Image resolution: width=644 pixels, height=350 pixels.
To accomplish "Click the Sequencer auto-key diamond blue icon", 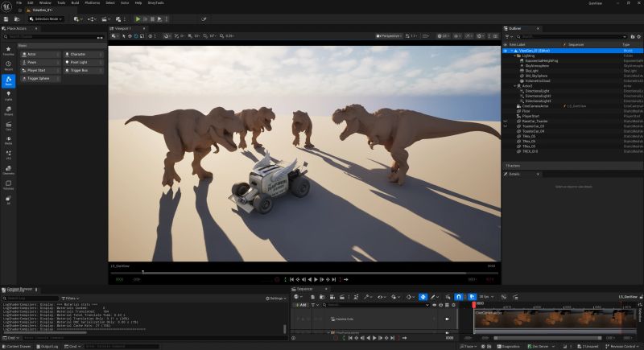I will click(x=423, y=297).
